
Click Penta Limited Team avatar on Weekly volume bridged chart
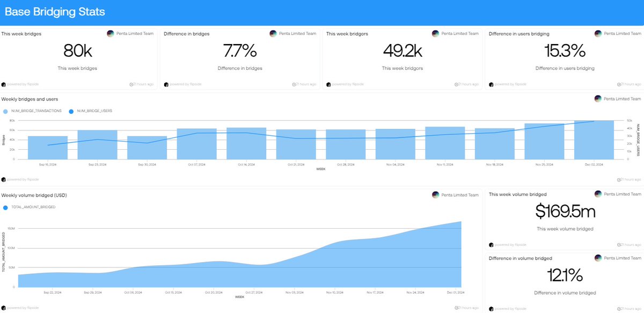coord(436,195)
